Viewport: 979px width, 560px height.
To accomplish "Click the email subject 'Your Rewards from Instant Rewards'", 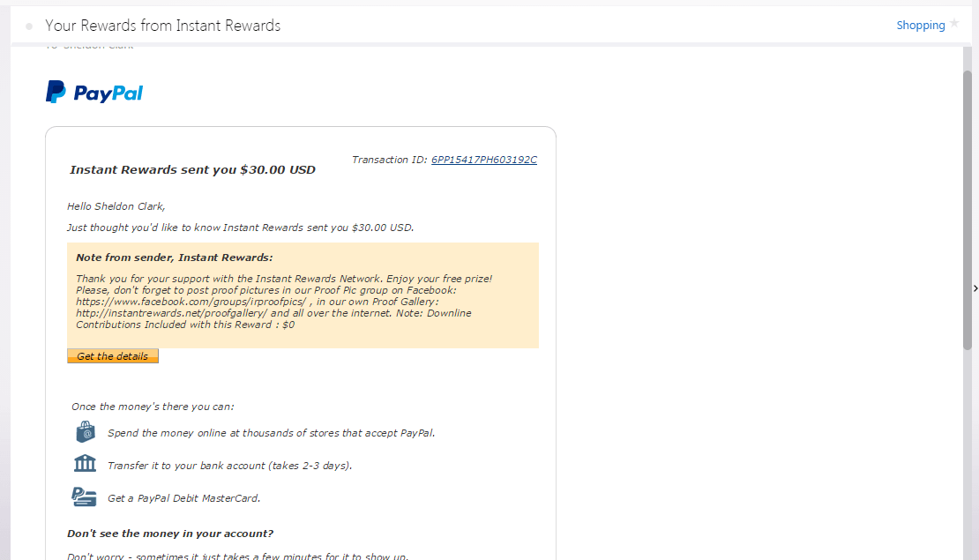I will (x=162, y=26).
